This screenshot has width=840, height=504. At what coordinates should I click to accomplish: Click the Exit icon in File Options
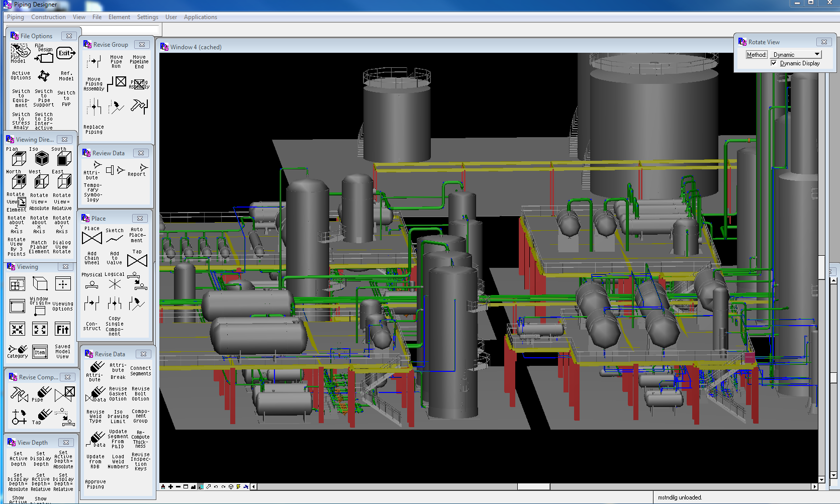point(66,53)
